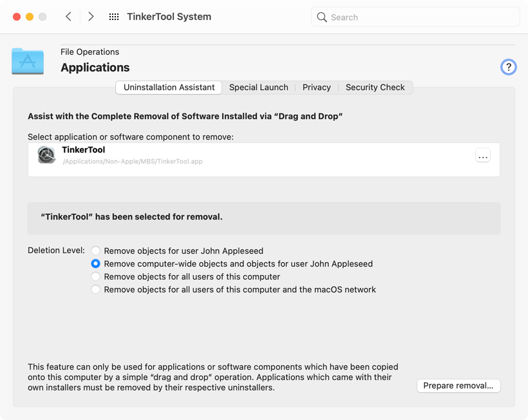Click the Deletion Level label

tap(56, 250)
